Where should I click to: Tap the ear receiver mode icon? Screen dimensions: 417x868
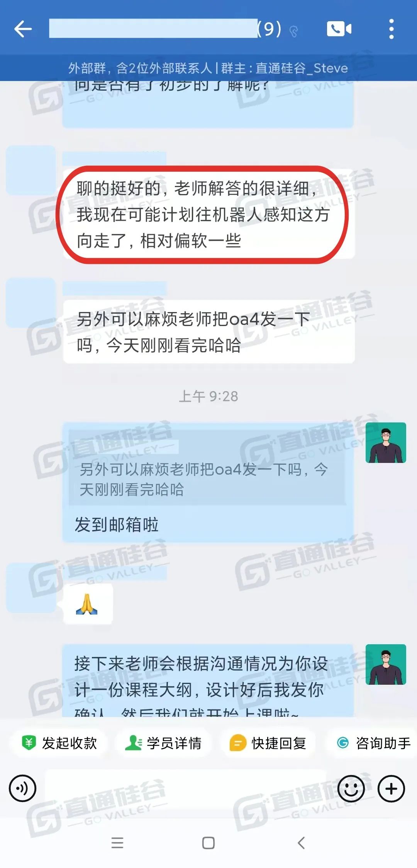[294, 31]
